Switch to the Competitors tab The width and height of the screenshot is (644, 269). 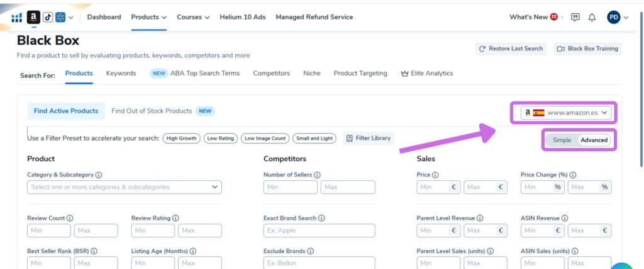pos(272,73)
